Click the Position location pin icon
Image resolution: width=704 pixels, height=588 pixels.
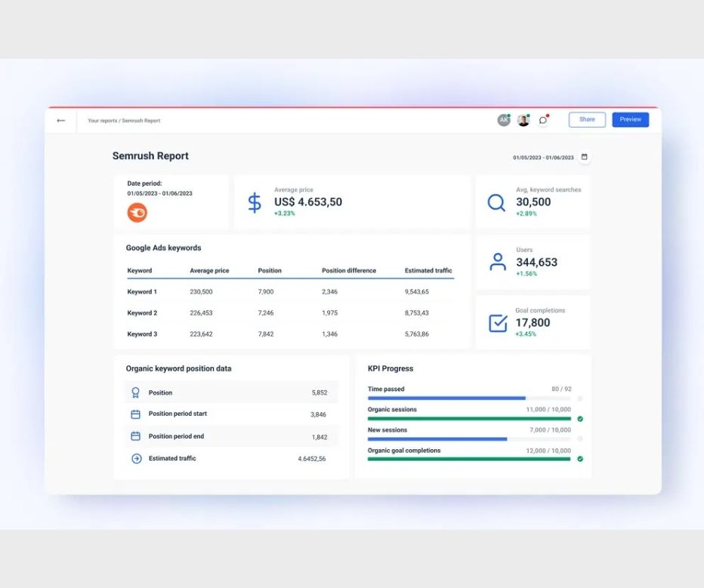point(137,392)
